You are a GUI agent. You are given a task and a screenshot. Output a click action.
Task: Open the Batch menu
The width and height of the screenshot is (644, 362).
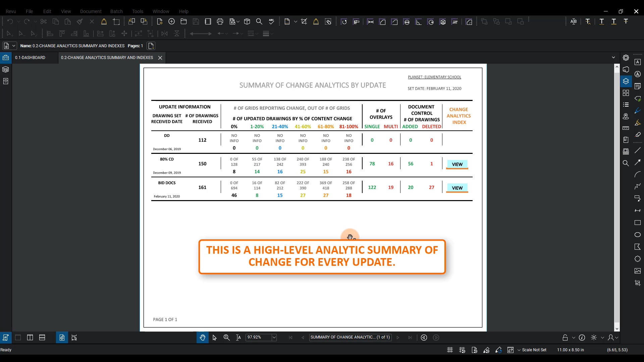(x=116, y=11)
